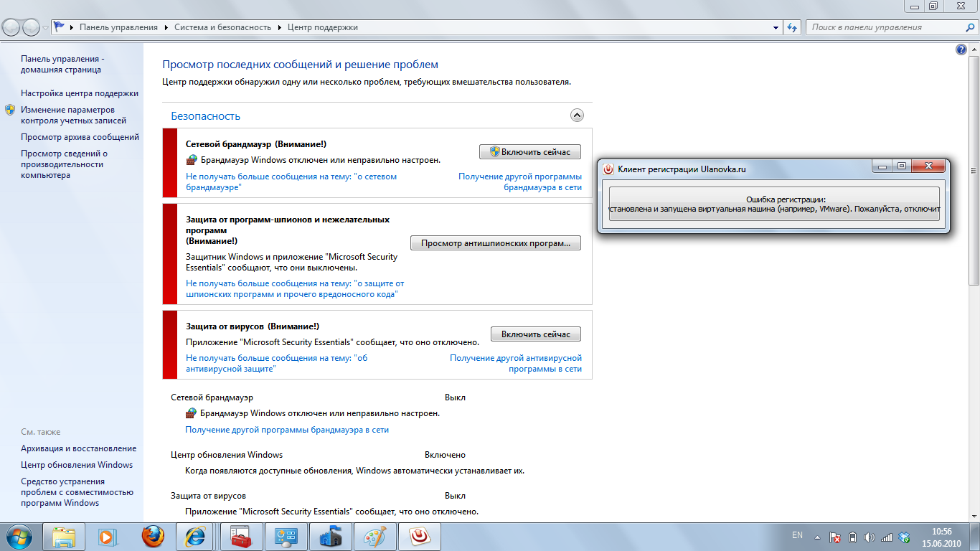Click the Paint palette taskbar icon
This screenshot has width=980, height=551.
(374, 536)
